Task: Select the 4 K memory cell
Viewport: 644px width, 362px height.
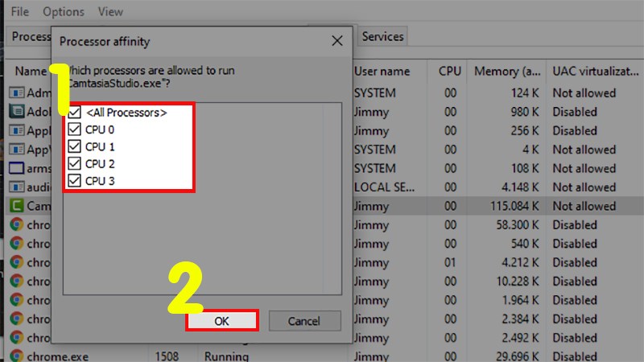Action: (530, 150)
